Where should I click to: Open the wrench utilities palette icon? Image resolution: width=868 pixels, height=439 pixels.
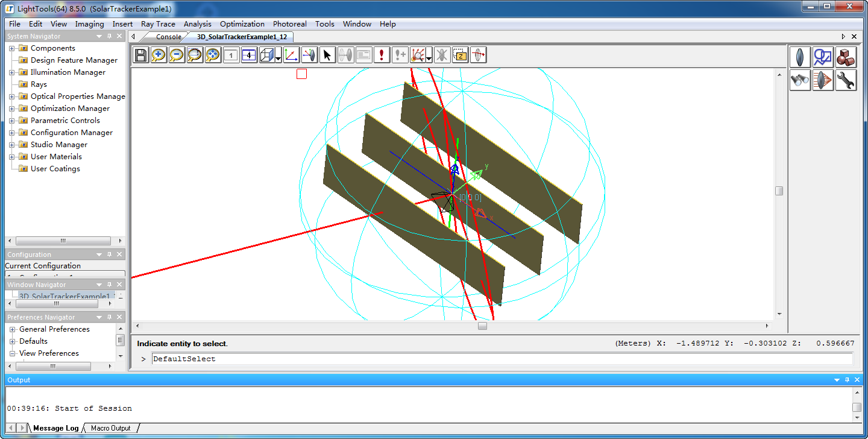pyautogui.click(x=846, y=80)
